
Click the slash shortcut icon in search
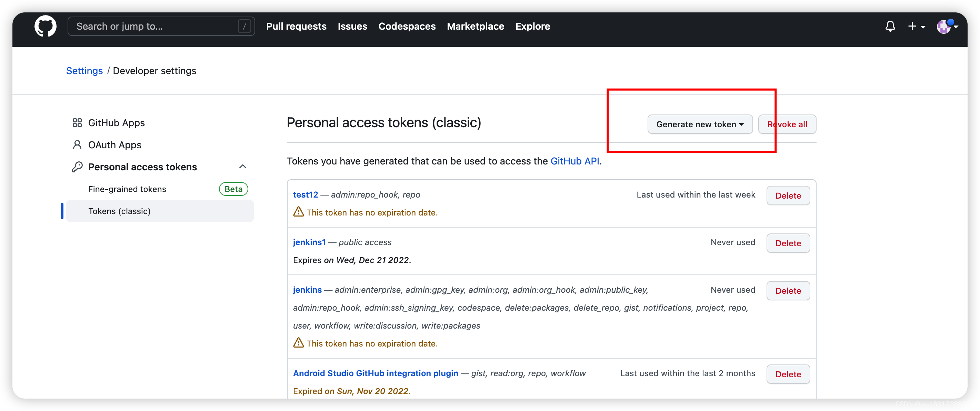(244, 26)
